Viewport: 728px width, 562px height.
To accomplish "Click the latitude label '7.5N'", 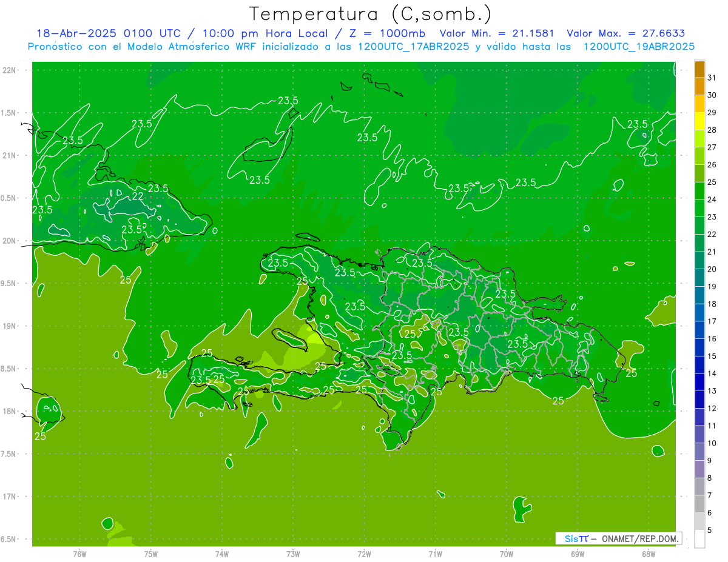I will [x=9, y=453].
